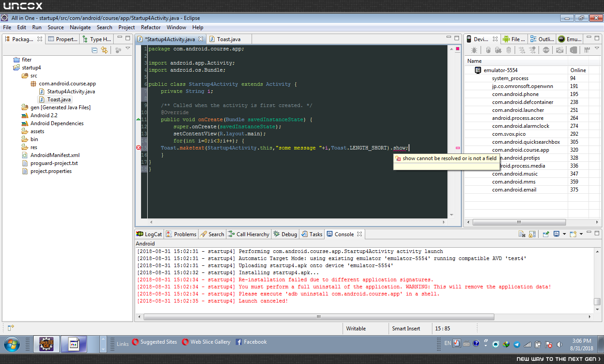Open the Type Hierarchy tab

pos(97,39)
